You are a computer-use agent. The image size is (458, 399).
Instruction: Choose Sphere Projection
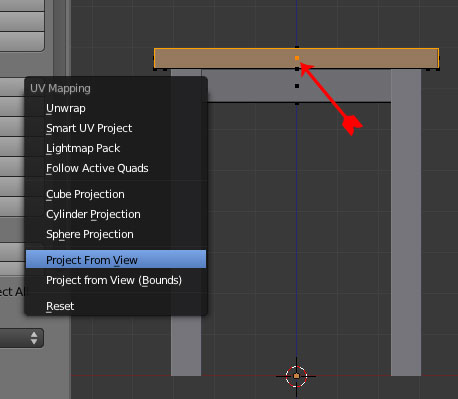point(116,234)
